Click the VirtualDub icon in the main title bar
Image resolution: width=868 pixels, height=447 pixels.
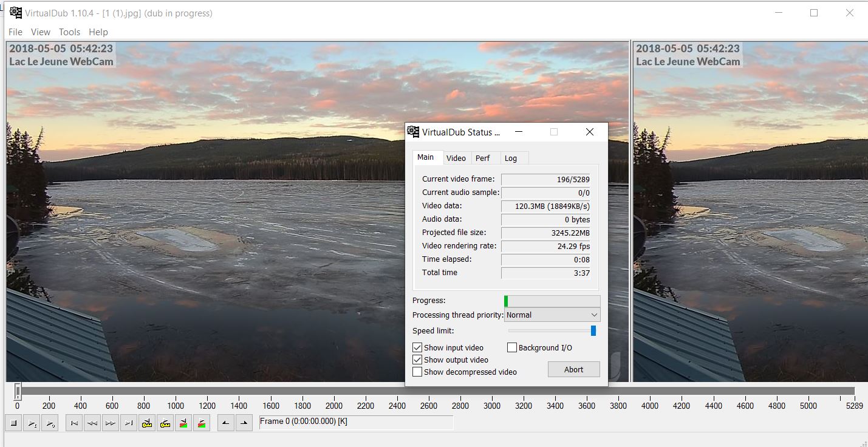(x=16, y=13)
